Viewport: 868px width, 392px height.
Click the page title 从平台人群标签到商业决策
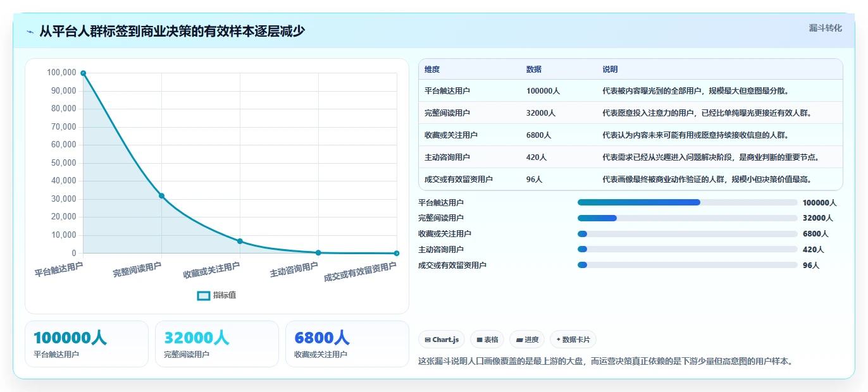(x=172, y=31)
